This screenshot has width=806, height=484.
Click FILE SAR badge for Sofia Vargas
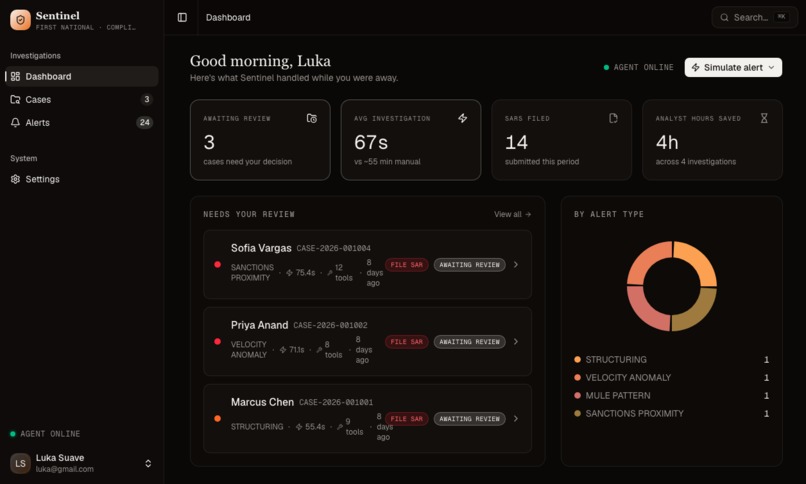coord(407,265)
